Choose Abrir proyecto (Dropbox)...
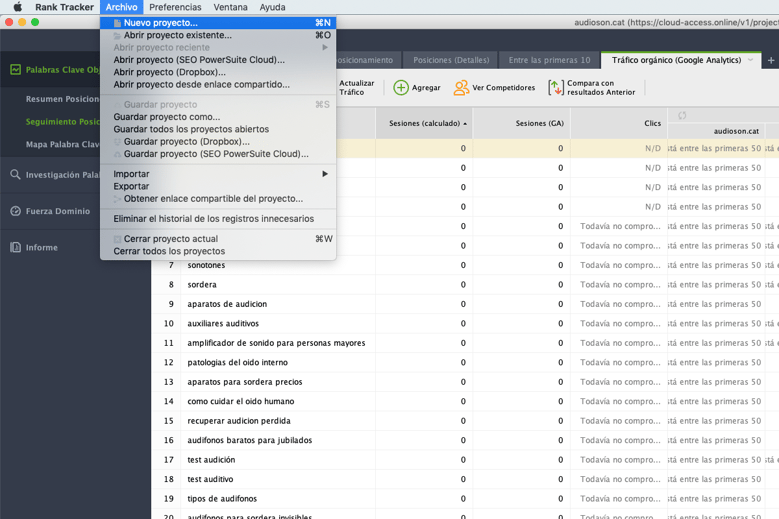This screenshot has width=779, height=519. (x=218, y=72)
